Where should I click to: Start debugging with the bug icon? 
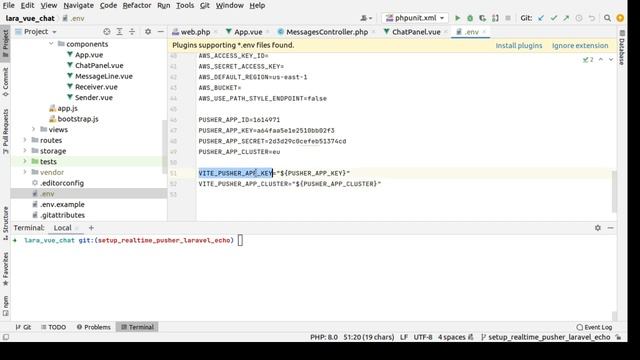(470, 18)
